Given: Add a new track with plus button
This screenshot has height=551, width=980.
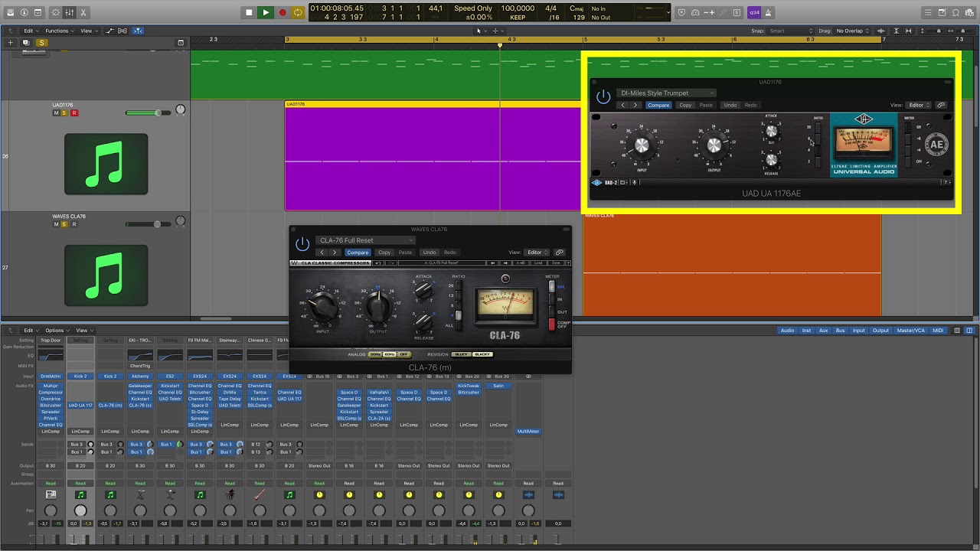Looking at the screenshot, I should click(9, 43).
